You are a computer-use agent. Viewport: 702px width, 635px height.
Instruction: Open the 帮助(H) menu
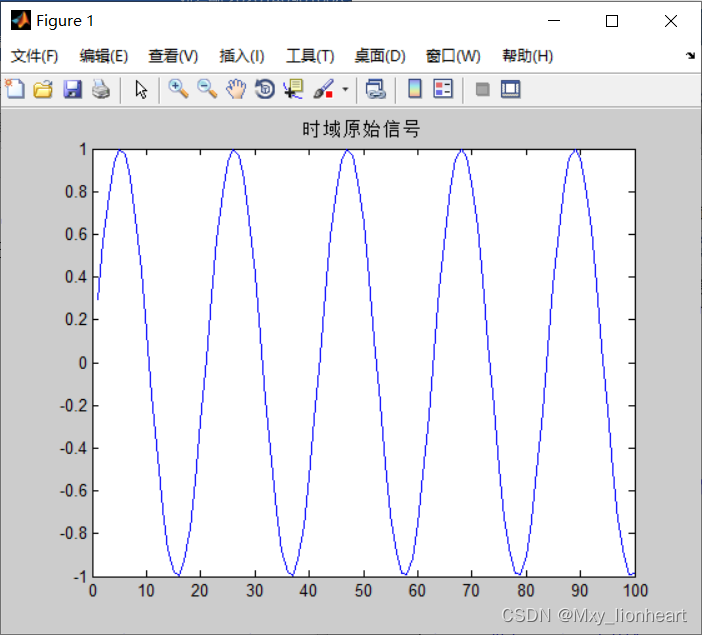click(527, 56)
